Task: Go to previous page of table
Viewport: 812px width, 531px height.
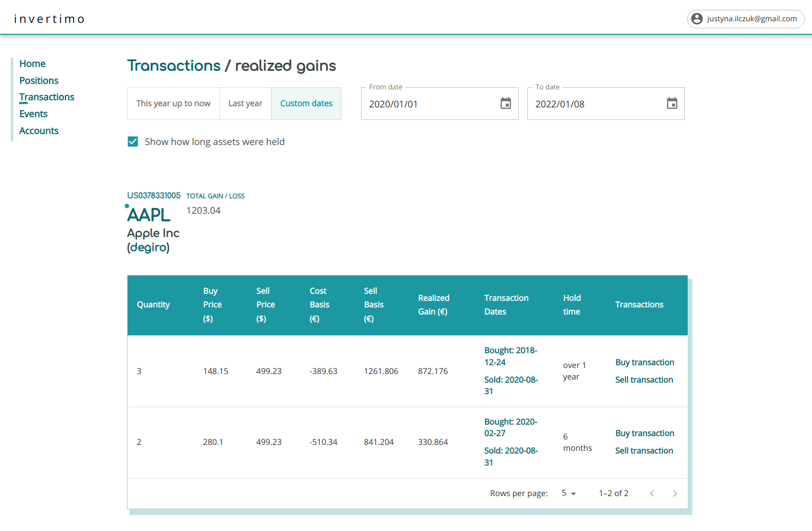Action: [652, 493]
